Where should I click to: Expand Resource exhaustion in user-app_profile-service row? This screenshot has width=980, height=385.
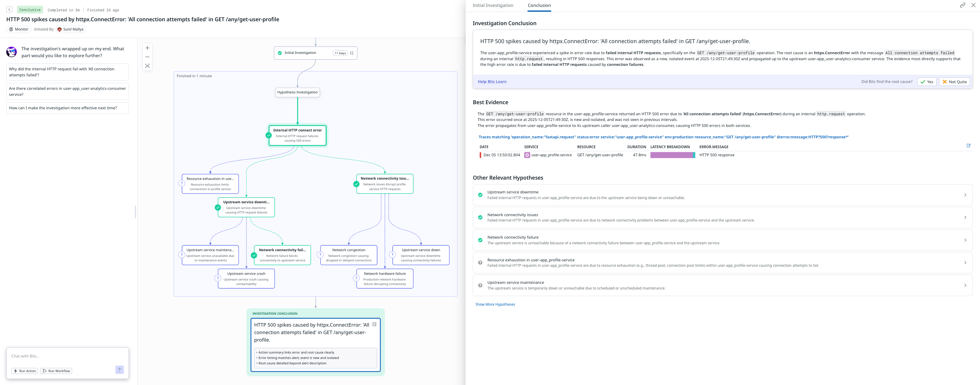click(965, 263)
